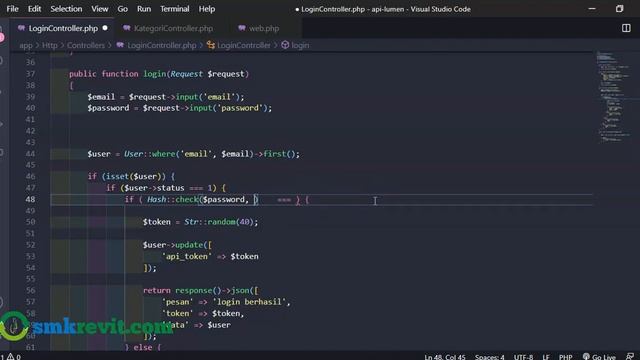The image size is (640, 360).
Task: Open the Selection menu
Action: click(66, 9)
